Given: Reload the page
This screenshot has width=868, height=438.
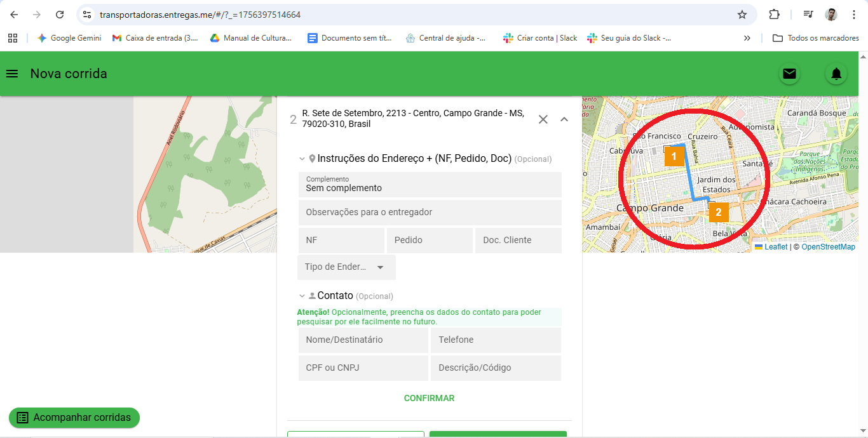Looking at the screenshot, I should coord(60,15).
